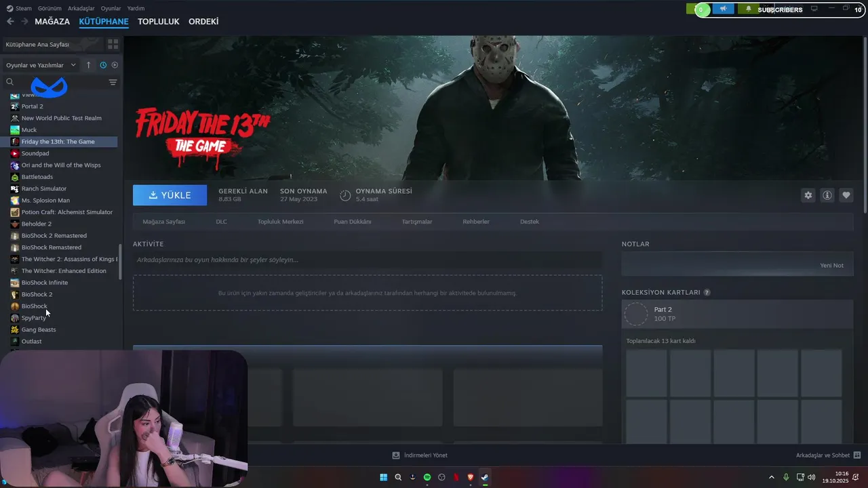The width and height of the screenshot is (868, 488).
Task: Open the Rehberler link
Action: click(x=476, y=222)
